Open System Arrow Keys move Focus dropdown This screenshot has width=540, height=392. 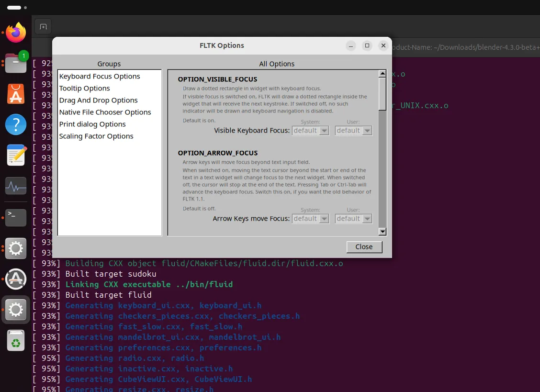click(x=311, y=219)
